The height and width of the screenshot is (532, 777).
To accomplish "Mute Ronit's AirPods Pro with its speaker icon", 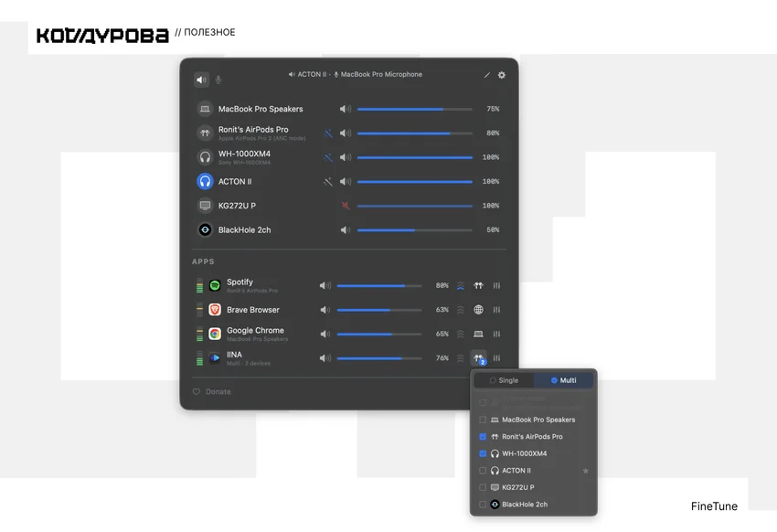I will (346, 133).
